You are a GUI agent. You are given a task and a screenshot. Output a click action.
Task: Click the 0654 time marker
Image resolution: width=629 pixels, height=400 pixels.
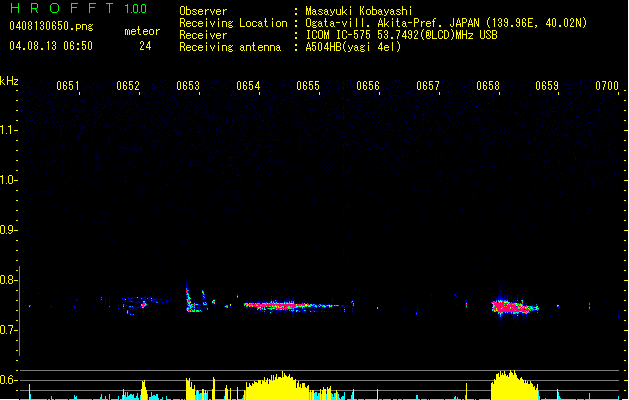[x=248, y=86]
